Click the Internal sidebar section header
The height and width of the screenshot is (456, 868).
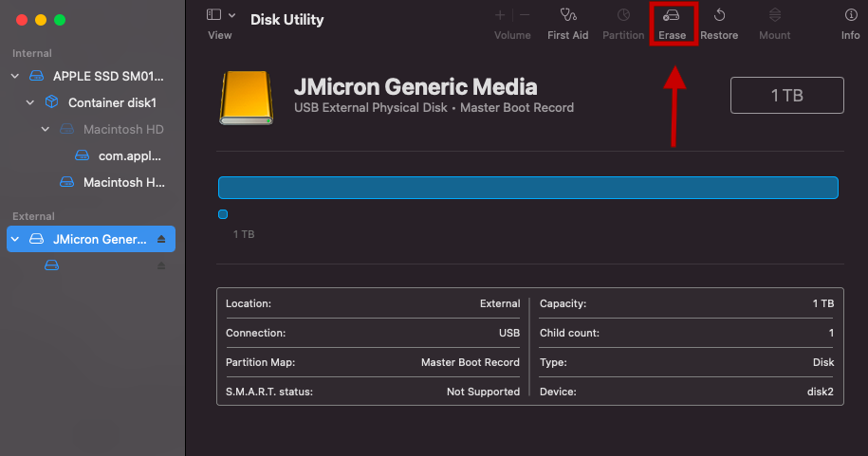pyautogui.click(x=32, y=53)
